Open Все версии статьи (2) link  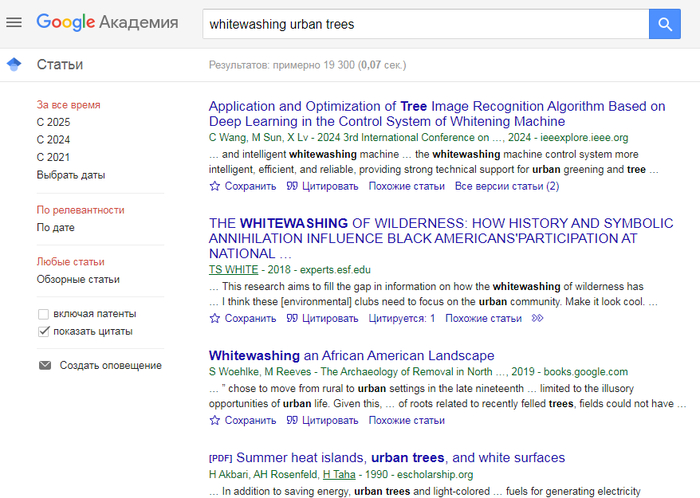point(506,186)
